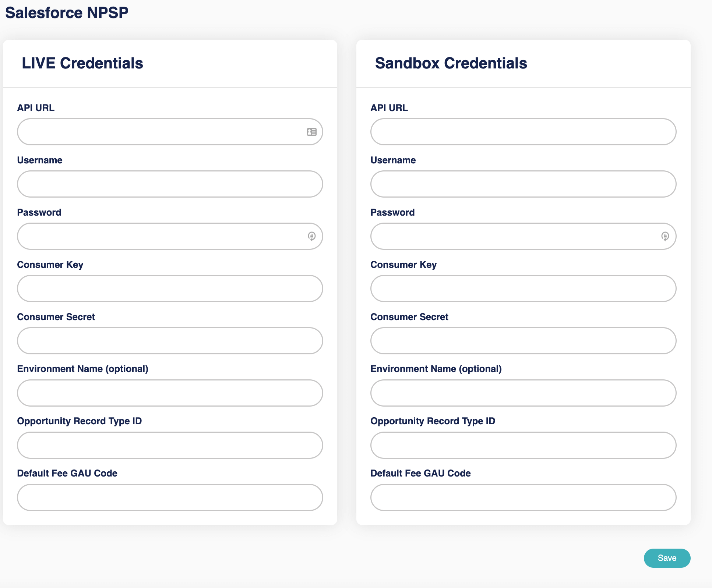Click the Save button

(x=667, y=558)
